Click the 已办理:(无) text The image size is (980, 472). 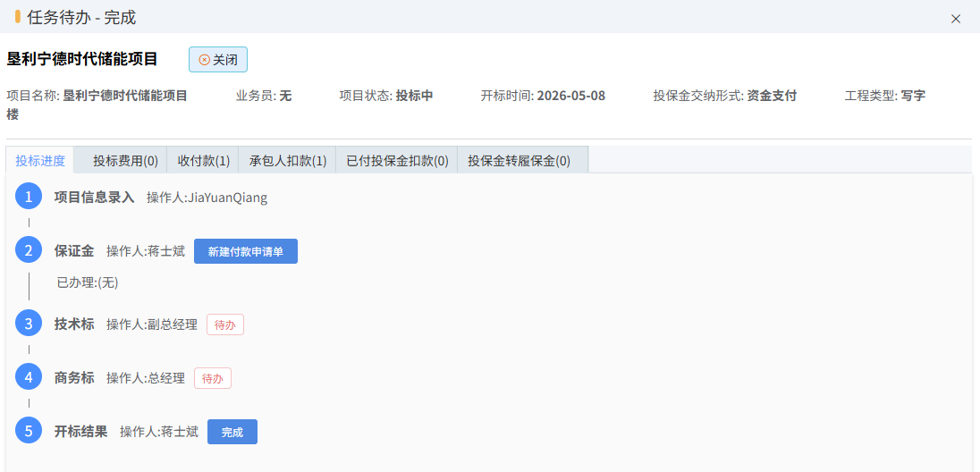point(88,282)
